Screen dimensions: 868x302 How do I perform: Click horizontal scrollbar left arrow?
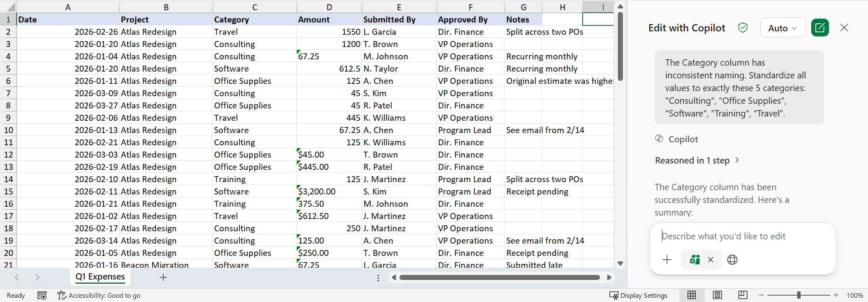click(x=394, y=277)
